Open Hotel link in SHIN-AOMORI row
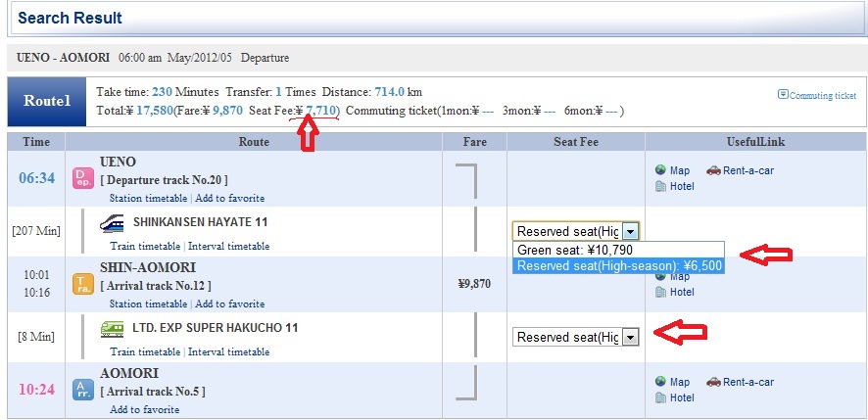 (x=682, y=292)
